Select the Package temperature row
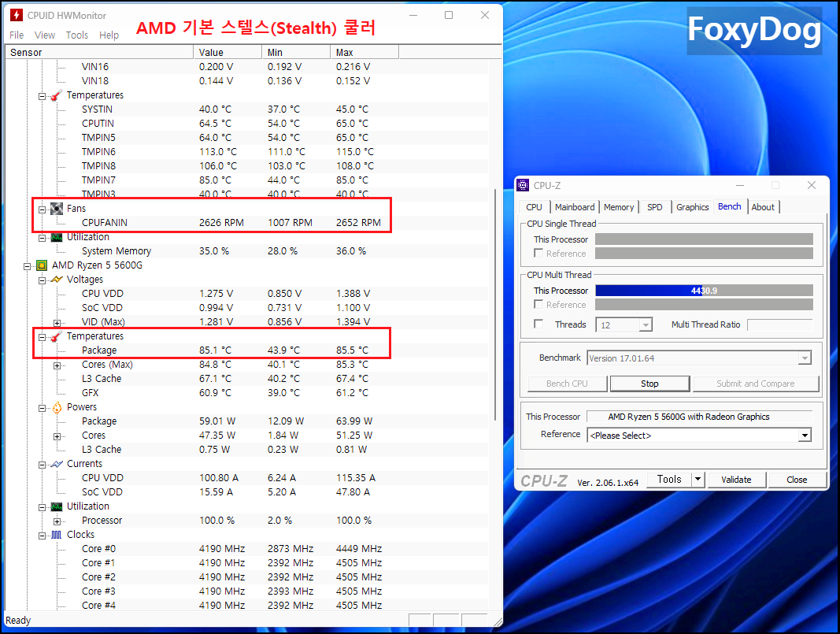 246,350
